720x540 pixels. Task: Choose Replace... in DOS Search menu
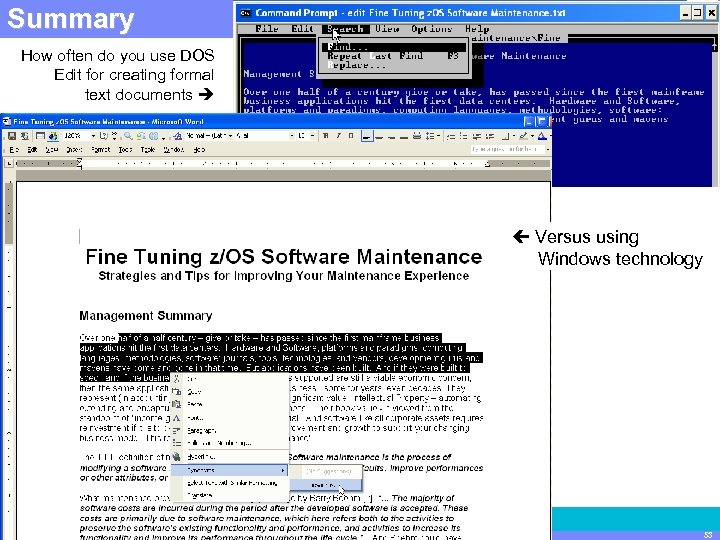(394, 65)
